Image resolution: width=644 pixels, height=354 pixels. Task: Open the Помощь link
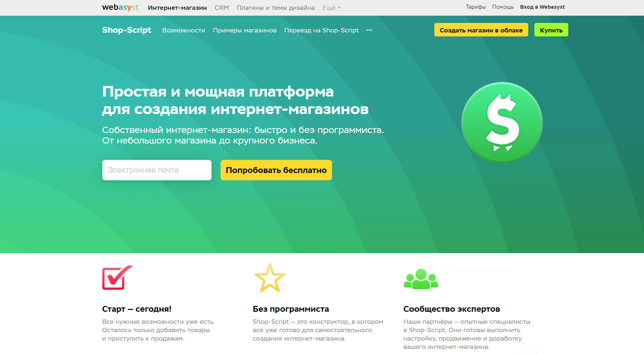(x=503, y=7)
